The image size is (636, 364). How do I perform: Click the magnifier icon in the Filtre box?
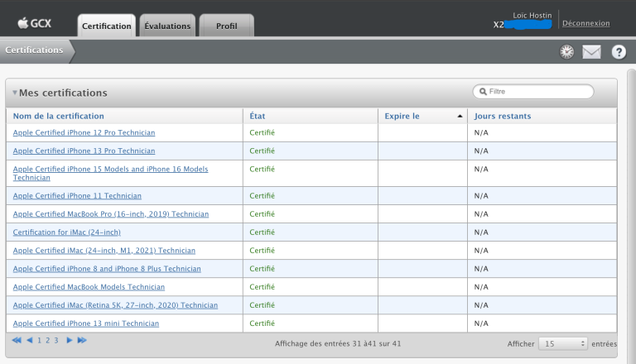(x=483, y=91)
